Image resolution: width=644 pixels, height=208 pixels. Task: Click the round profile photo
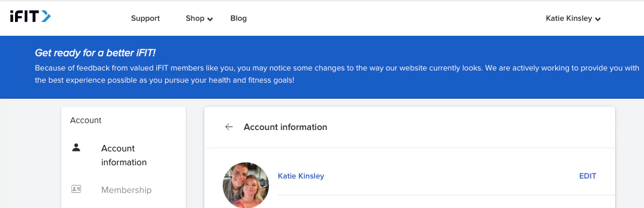tap(246, 185)
